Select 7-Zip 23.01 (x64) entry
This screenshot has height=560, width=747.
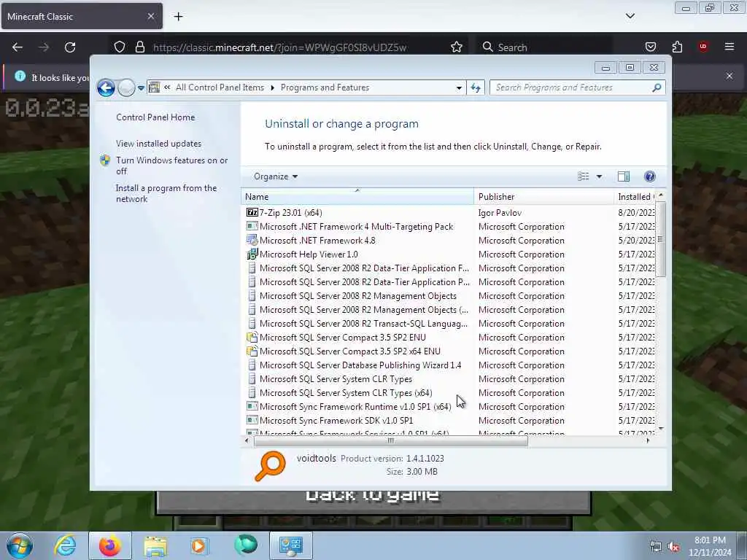pyautogui.click(x=290, y=213)
